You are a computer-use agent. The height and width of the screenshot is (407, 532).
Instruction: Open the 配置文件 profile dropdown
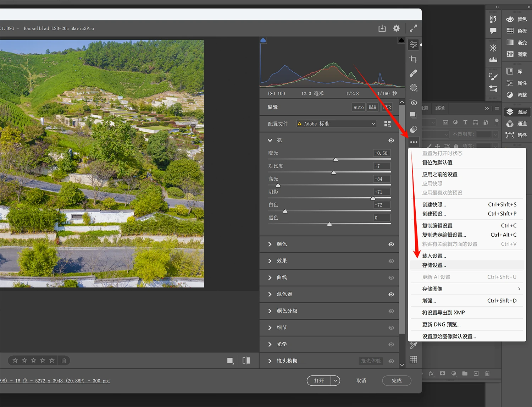click(336, 124)
